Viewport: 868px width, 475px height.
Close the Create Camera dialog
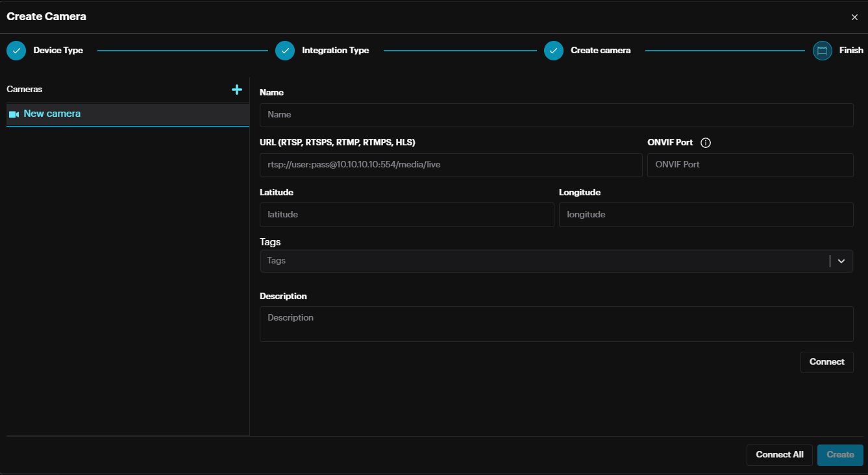pyautogui.click(x=854, y=18)
